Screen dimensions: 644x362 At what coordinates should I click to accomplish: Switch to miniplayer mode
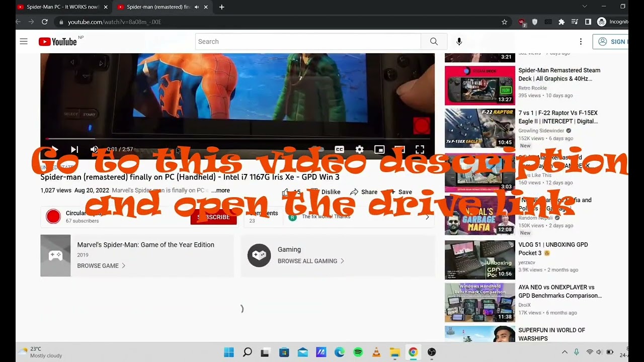(379, 149)
